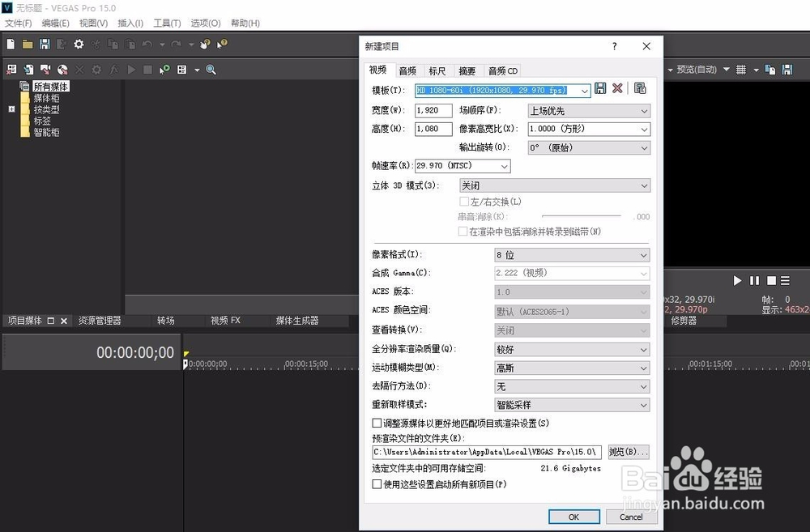Click the Search Media magnifier icon
810x532 pixels.
211,70
